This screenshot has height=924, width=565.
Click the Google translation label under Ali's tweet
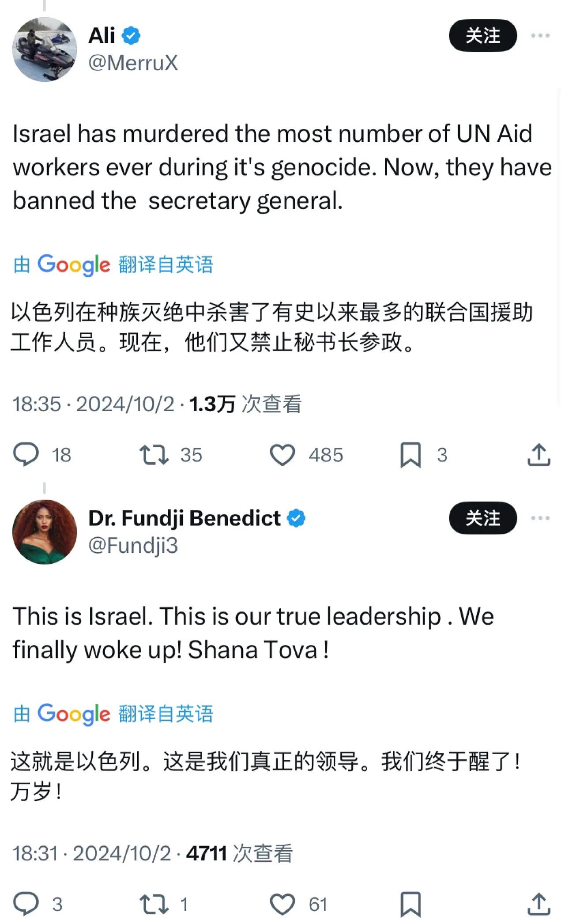113,264
